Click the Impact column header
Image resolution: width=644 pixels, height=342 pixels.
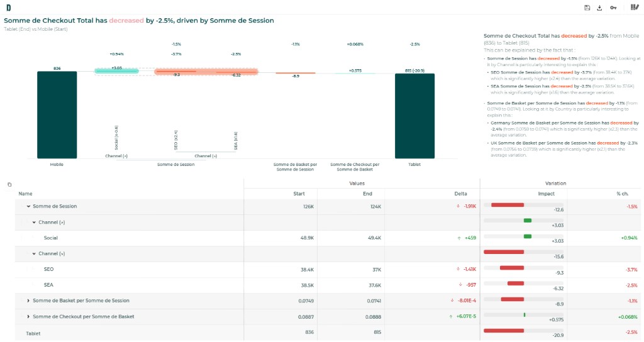[547, 194]
